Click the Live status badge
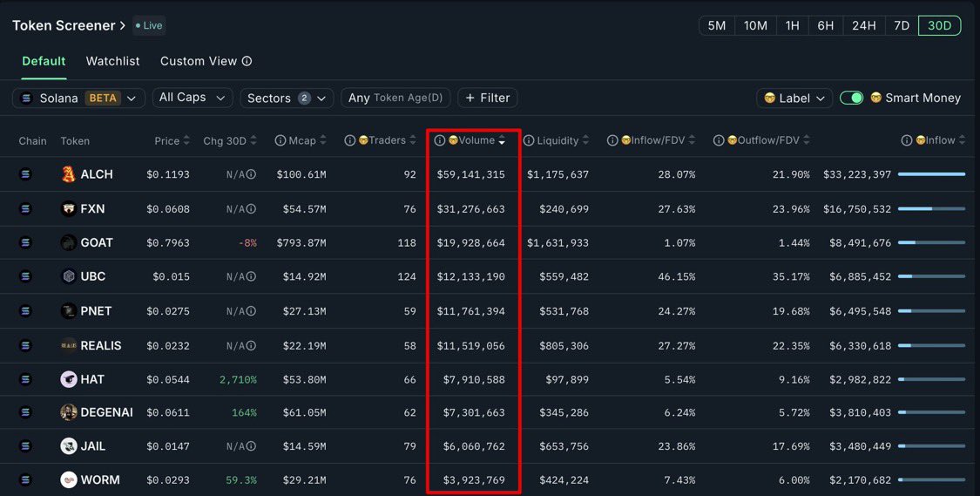Screen dimensions: 980x496 (x=149, y=25)
